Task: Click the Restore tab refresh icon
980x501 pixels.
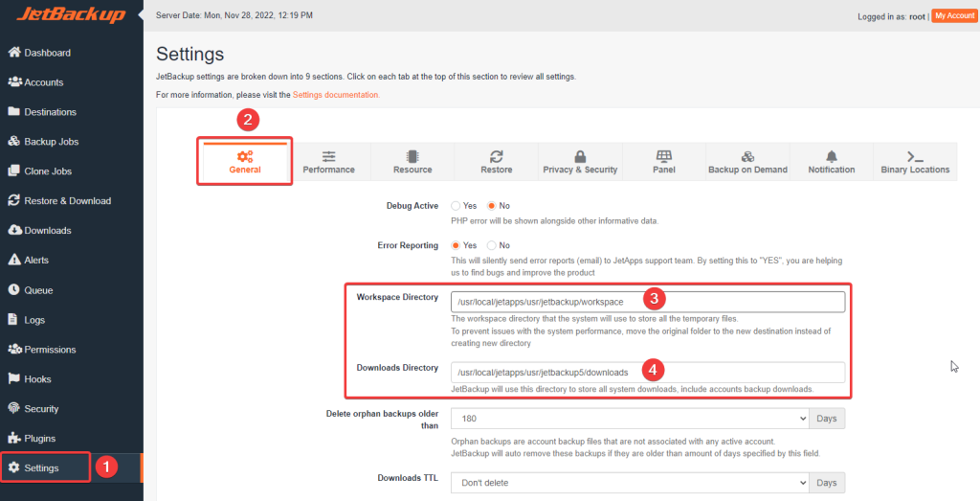Action: [x=497, y=156]
